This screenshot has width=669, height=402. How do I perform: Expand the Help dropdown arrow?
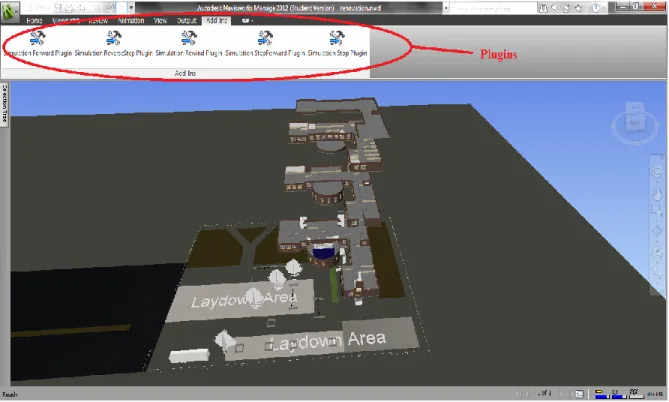[x=604, y=8]
